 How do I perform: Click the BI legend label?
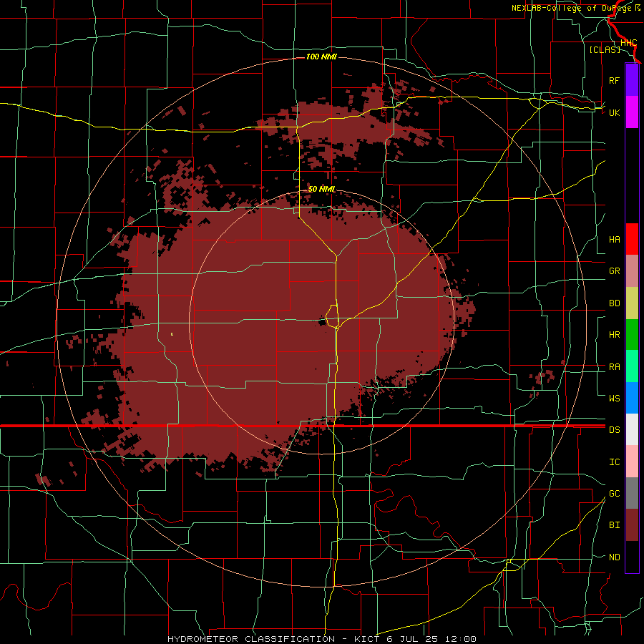614,525
